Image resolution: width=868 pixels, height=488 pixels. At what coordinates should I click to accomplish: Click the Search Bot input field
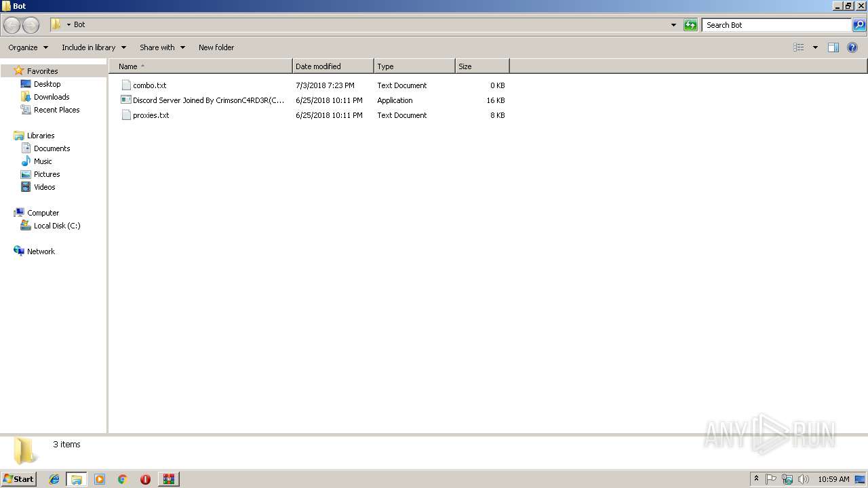point(776,25)
